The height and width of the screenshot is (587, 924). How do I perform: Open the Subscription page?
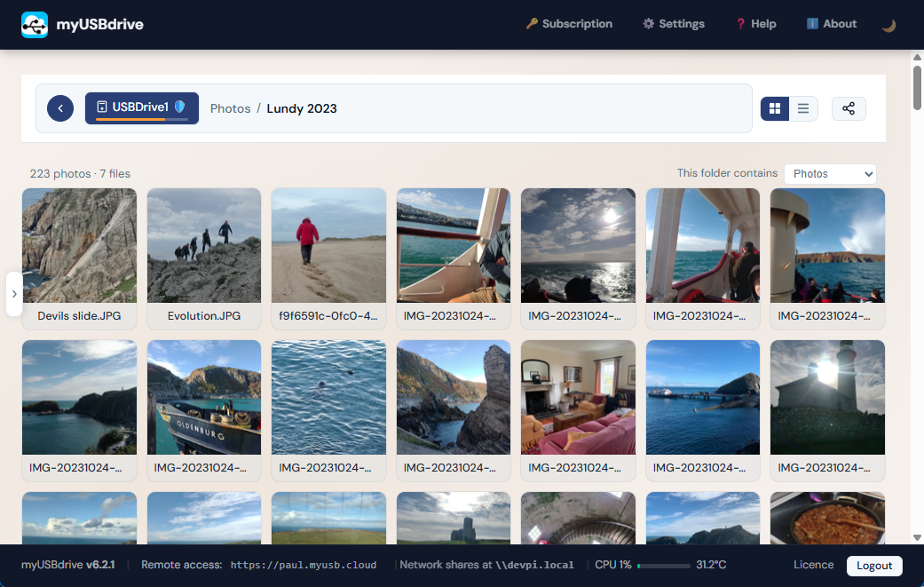[x=569, y=24]
